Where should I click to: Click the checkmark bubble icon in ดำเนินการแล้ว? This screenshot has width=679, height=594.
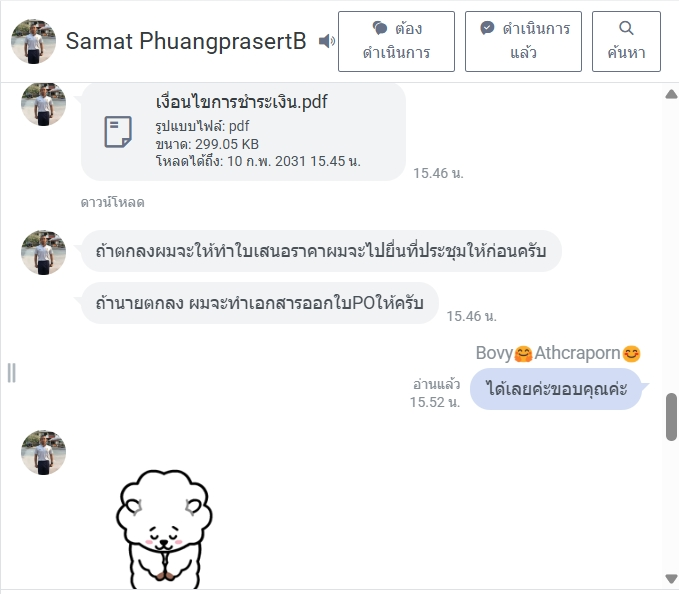point(487,29)
